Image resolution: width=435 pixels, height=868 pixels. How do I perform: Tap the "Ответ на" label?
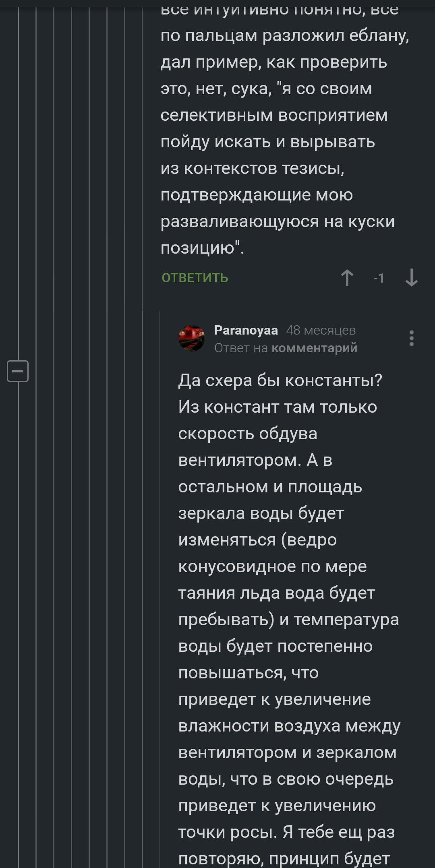pos(241,348)
